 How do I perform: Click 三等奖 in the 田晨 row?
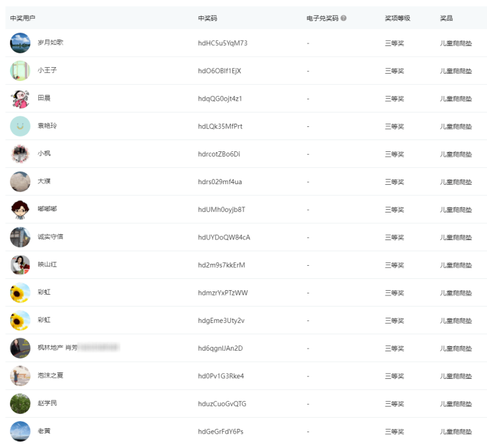394,99
